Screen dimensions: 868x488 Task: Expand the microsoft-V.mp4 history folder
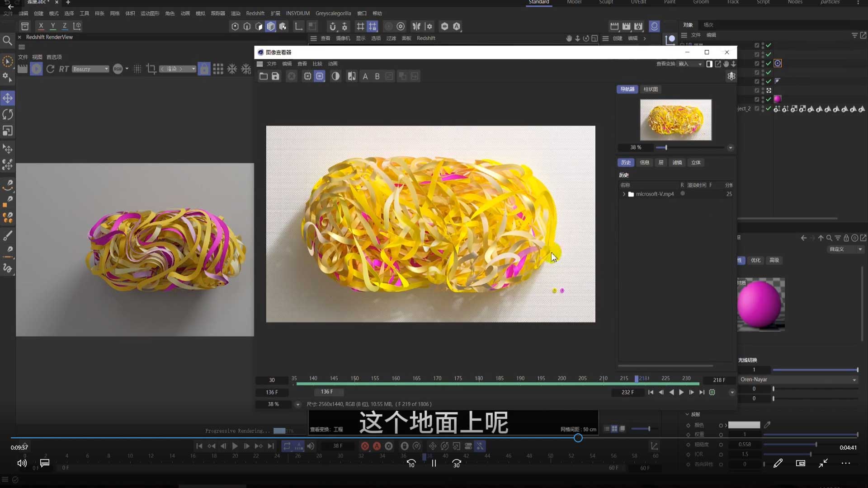click(x=624, y=194)
